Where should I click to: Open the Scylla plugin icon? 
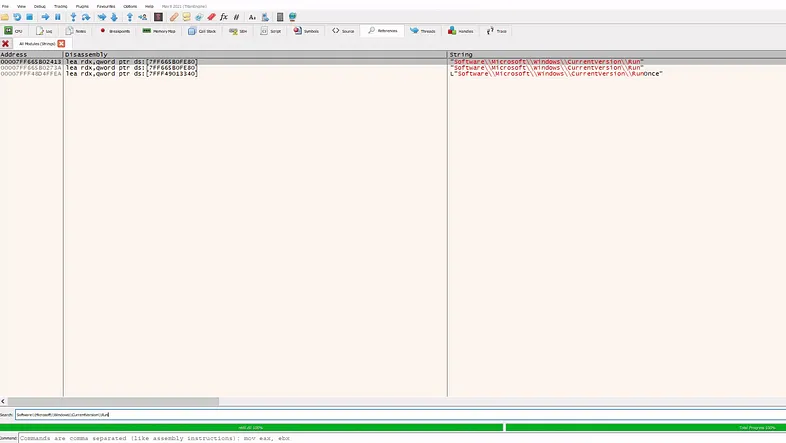click(x=158, y=17)
